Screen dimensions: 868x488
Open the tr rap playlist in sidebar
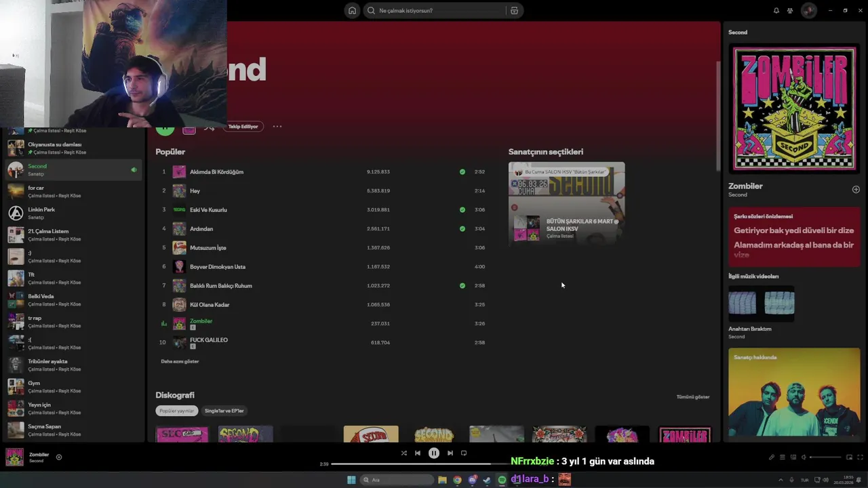[73, 321]
